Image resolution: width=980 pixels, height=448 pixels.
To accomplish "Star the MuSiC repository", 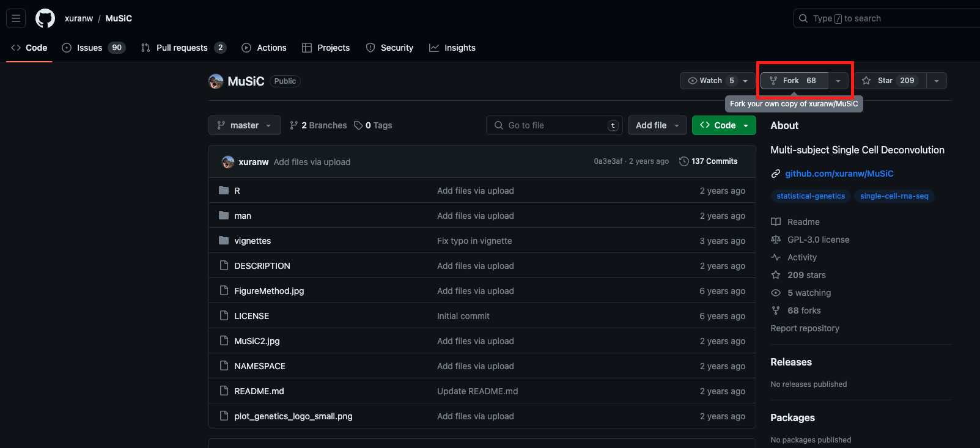I will pos(890,81).
